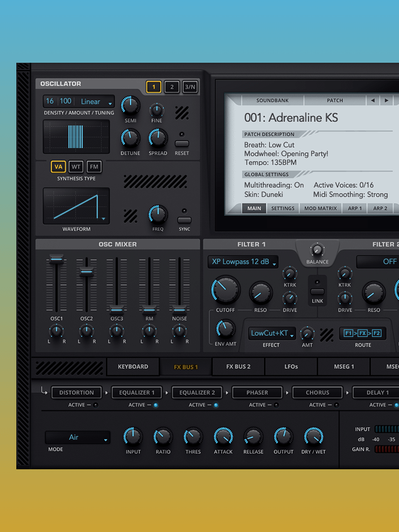Open the LFOs tab
Image resolution: width=399 pixels, height=532 pixels.
[x=291, y=366]
